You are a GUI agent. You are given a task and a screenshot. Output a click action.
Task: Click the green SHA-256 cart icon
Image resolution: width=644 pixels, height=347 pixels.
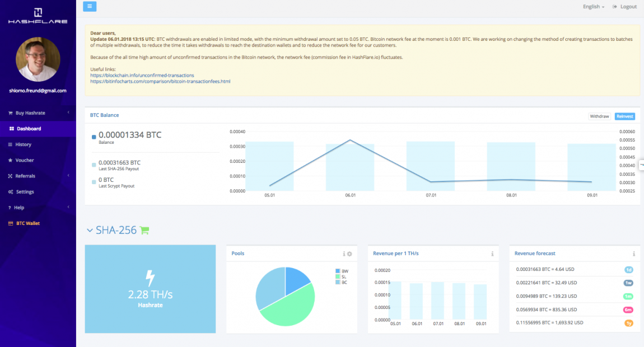[x=144, y=231]
